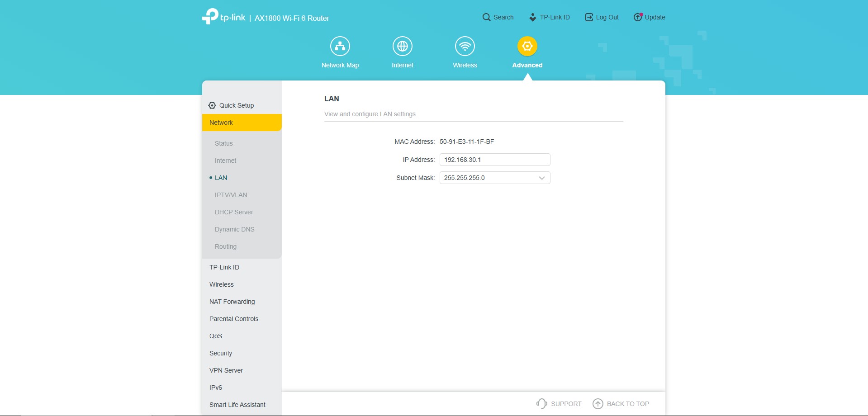
Task: Open Network section in sidebar
Action: pyautogui.click(x=242, y=123)
